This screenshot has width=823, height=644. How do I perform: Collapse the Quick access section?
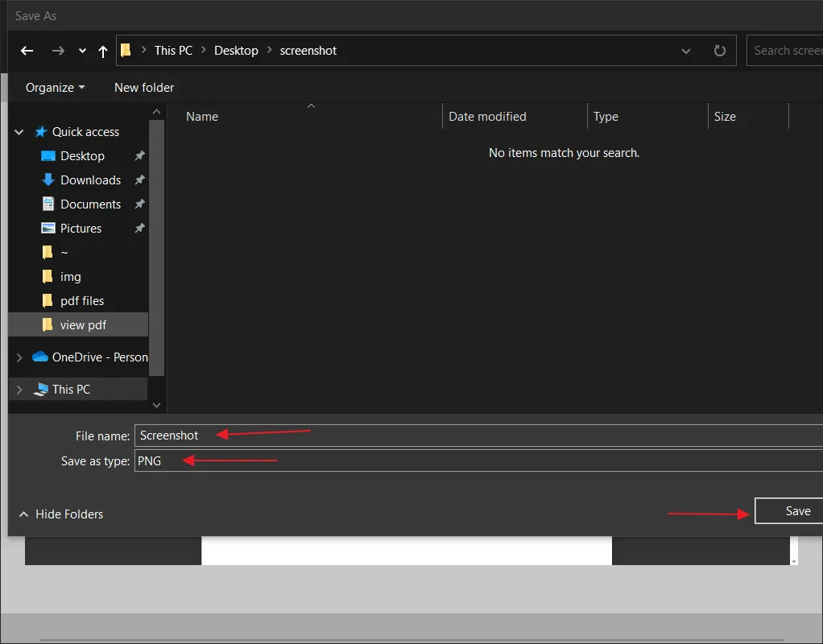(18, 131)
